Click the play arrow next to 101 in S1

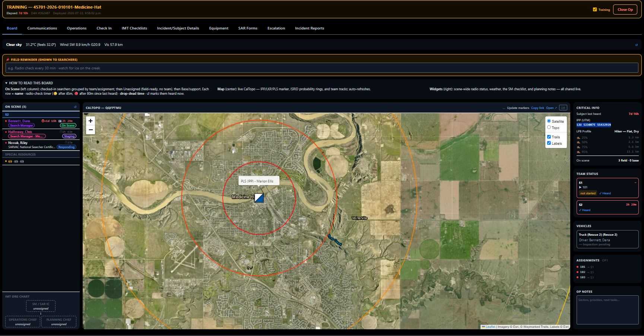(x=580, y=188)
